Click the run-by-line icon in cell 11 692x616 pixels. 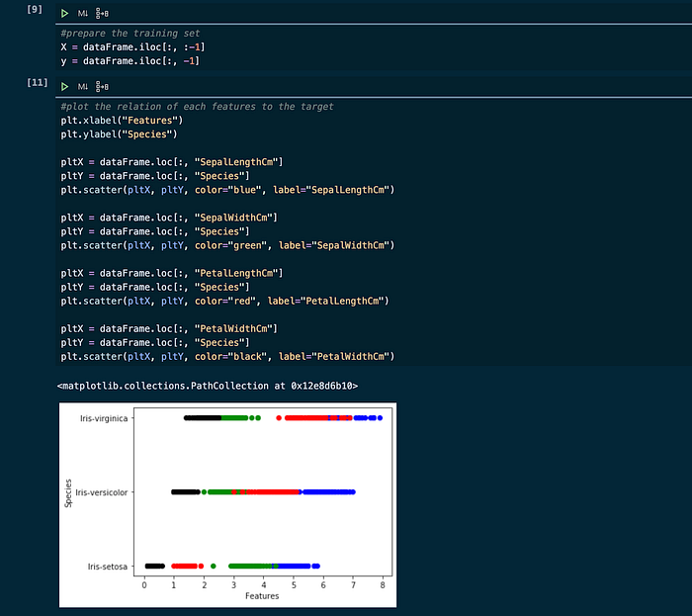[102, 86]
